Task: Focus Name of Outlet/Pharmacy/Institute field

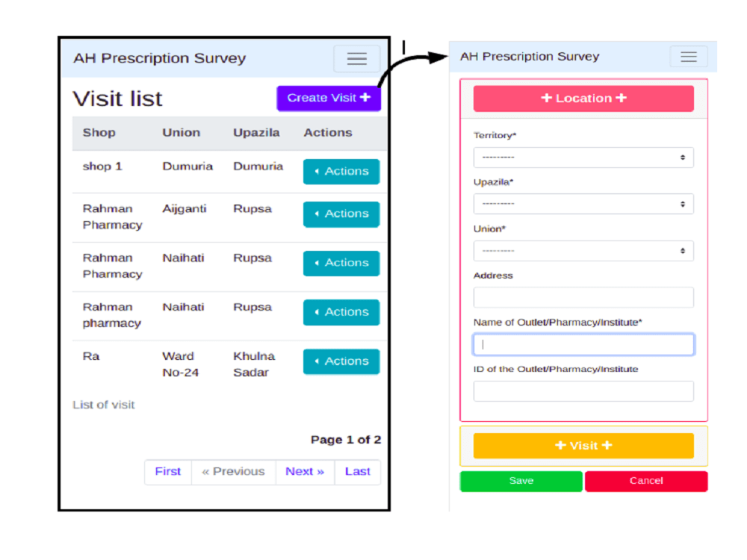Action: coord(583,344)
